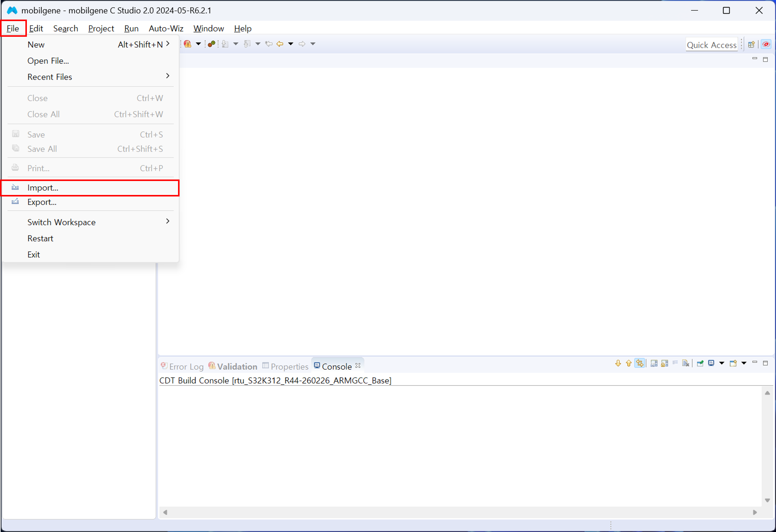Screen dimensions: 776x532
Task: Open the Previous Annotation dropdown arrow
Action: [258, 44]
